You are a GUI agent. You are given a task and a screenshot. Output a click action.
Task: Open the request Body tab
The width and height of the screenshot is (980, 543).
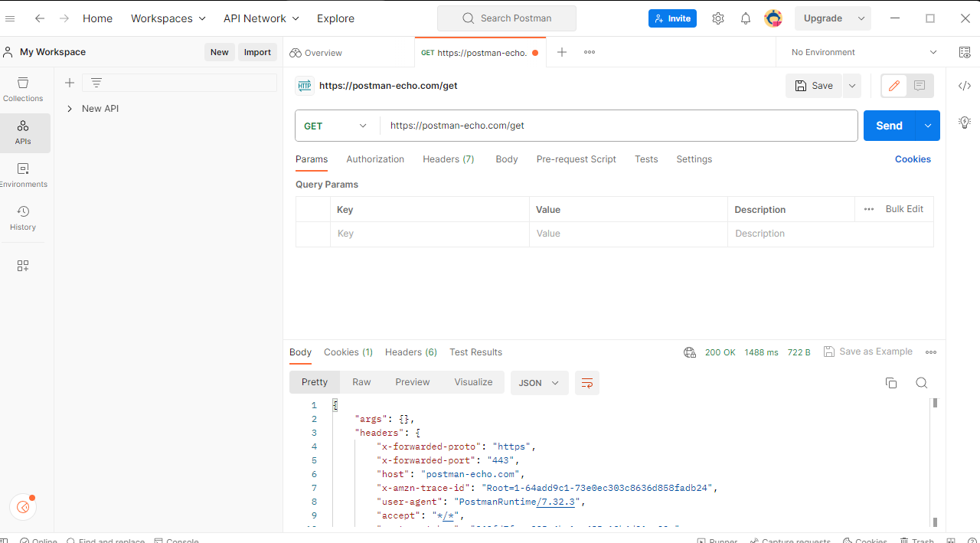[507, 159]
